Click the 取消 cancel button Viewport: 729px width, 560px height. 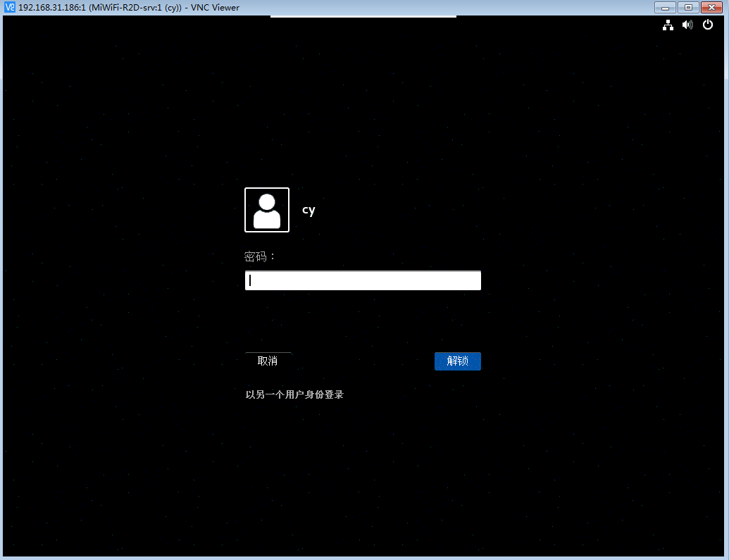pos(268,361)
